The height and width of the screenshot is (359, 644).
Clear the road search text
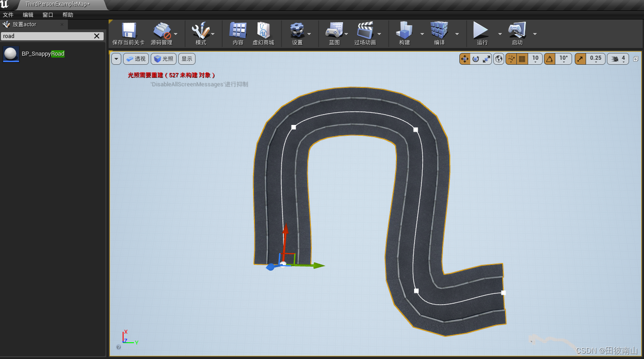[96, 36]
